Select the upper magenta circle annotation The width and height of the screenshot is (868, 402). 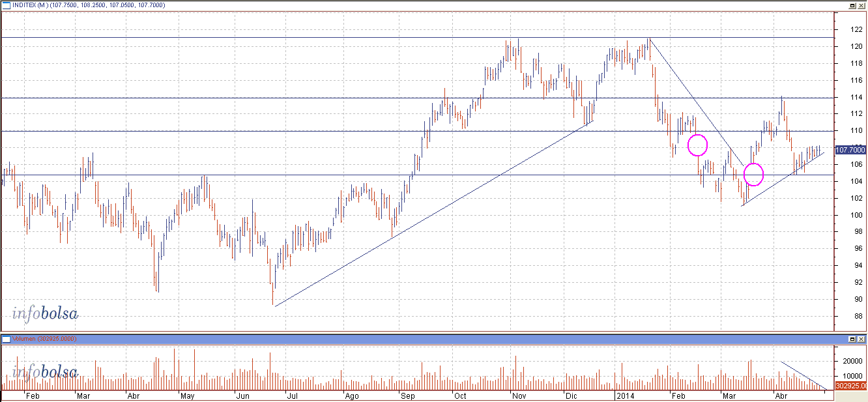(697, 145)
